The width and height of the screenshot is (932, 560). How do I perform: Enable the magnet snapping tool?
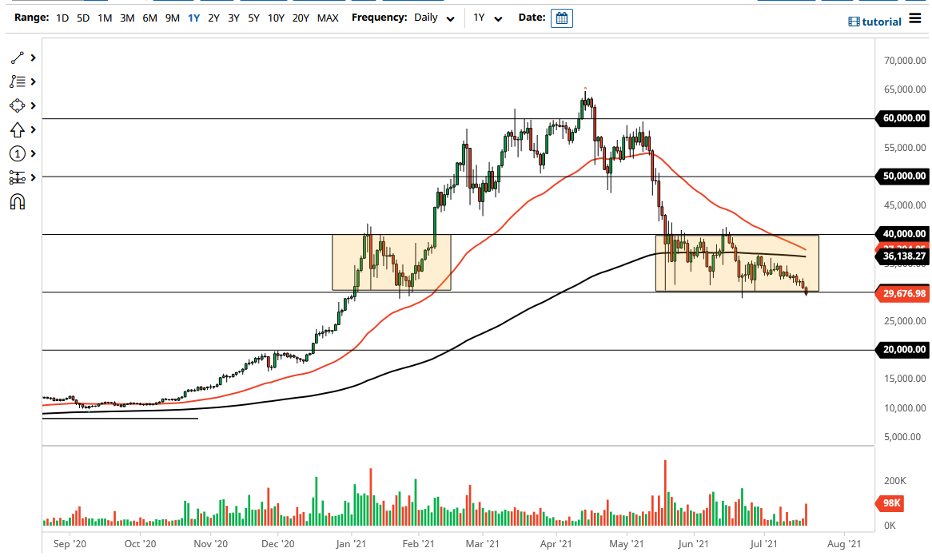pos(18,201)
